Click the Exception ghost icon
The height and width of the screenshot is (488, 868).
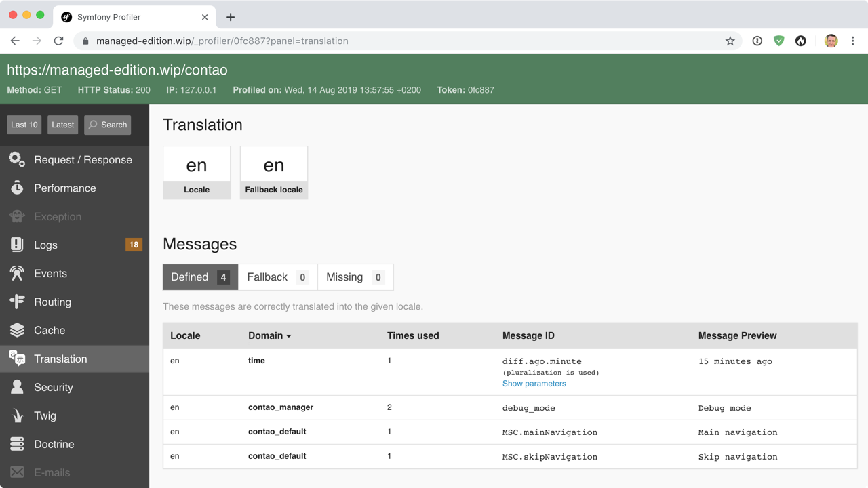pyautogui.click(x=17, y=217)
